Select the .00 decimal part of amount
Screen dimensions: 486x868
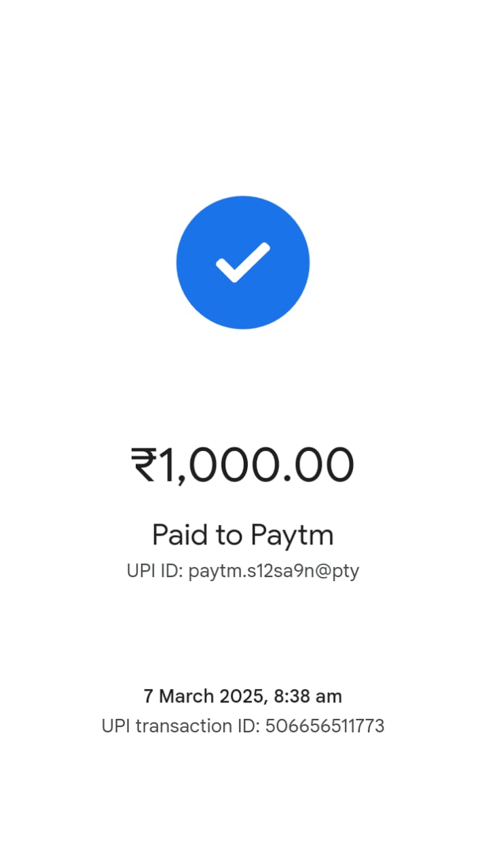(x=315, y=466)
